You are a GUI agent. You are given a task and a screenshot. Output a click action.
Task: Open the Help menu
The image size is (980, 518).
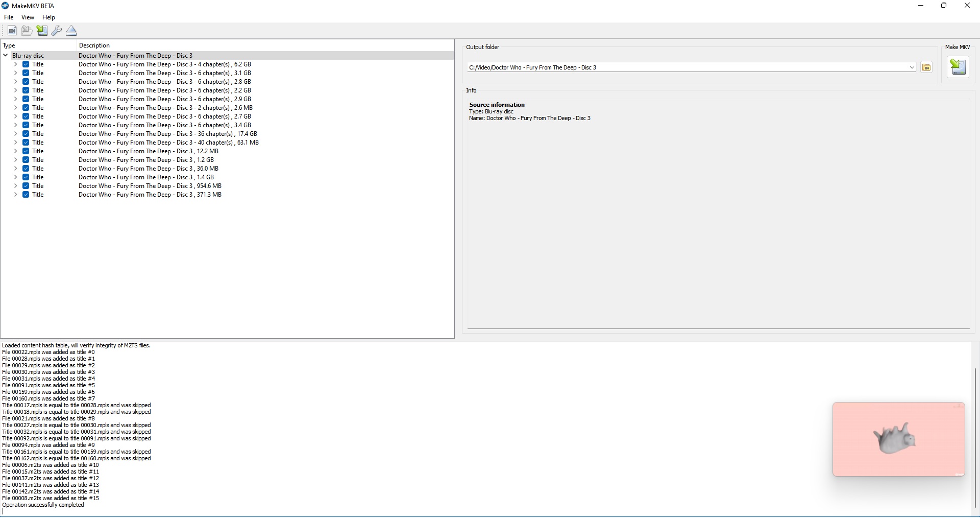(x=48, y=17)
